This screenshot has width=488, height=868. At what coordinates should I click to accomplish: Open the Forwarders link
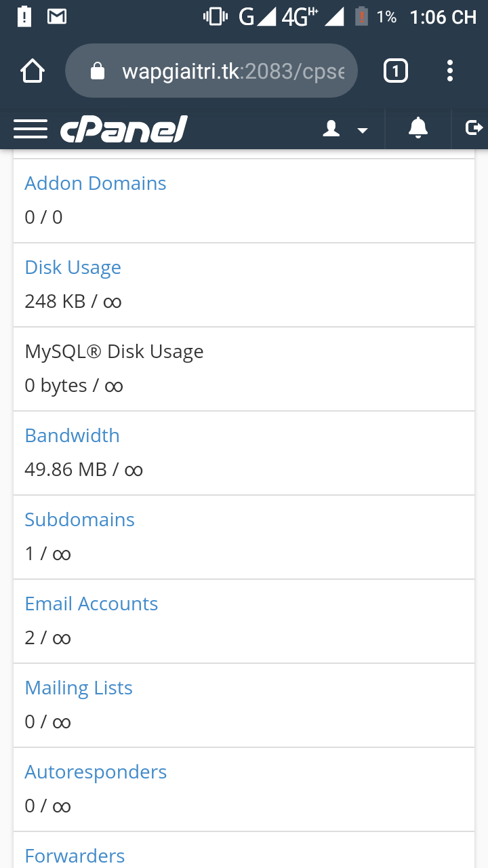click(75, 856)
